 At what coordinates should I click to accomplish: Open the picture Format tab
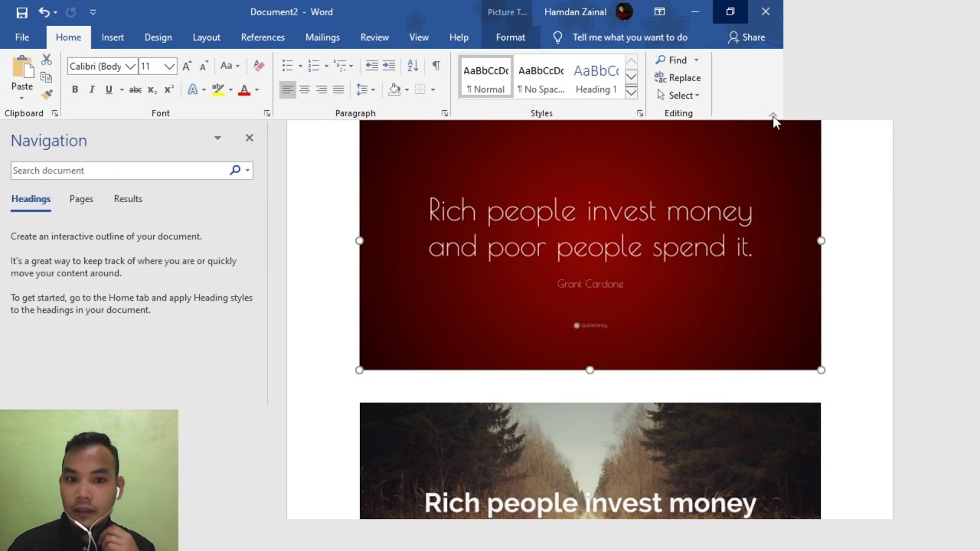click(x=511, y=37)
